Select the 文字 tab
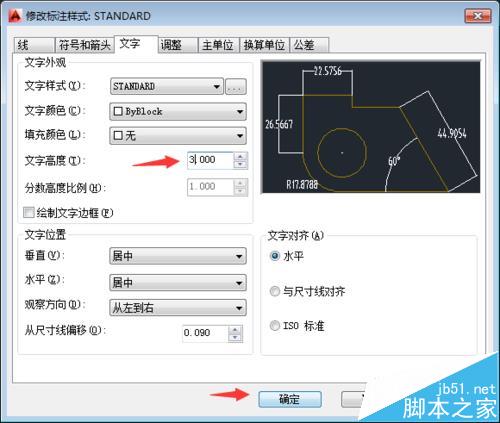The height and width of the screenshot is (423, 500). pos(136,44)
